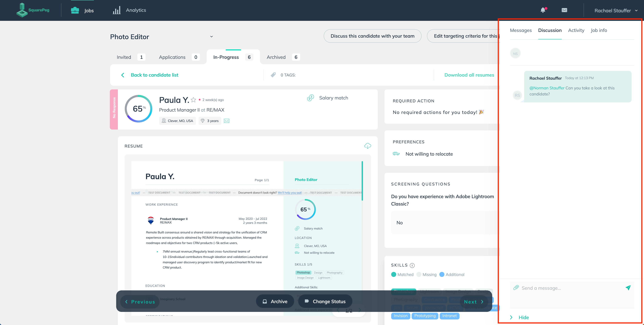Open the Analytics bar chart icon
The image size is (644, 325).
(117, 10)
